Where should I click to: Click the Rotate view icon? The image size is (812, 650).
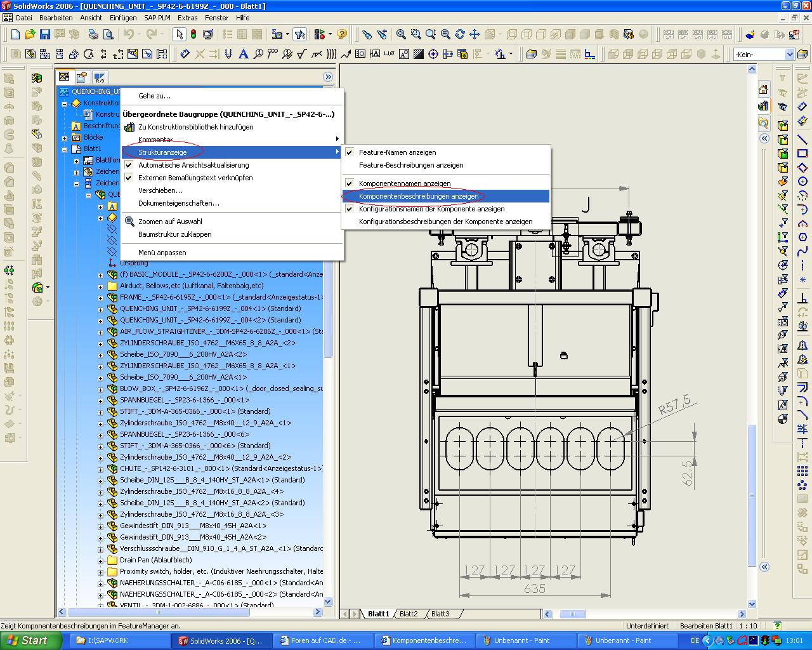[460, 34]
